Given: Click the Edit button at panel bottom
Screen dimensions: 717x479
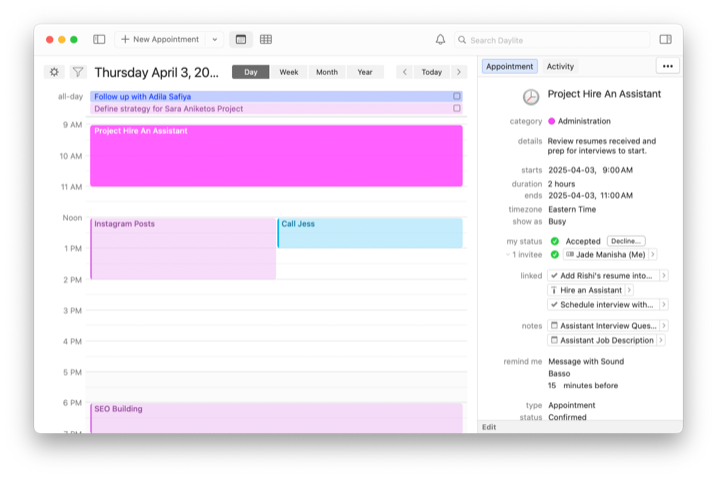Looking at the screenshot, I should (x=489, y=427).
